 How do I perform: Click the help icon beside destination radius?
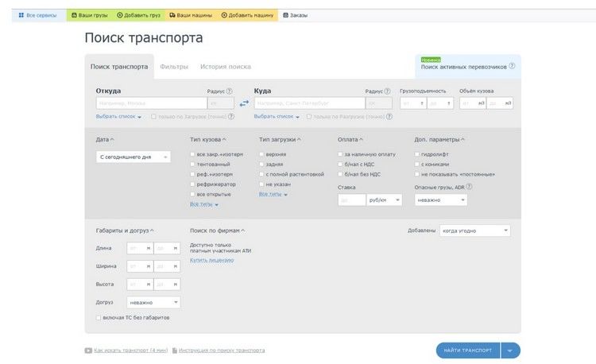point(389,91)
